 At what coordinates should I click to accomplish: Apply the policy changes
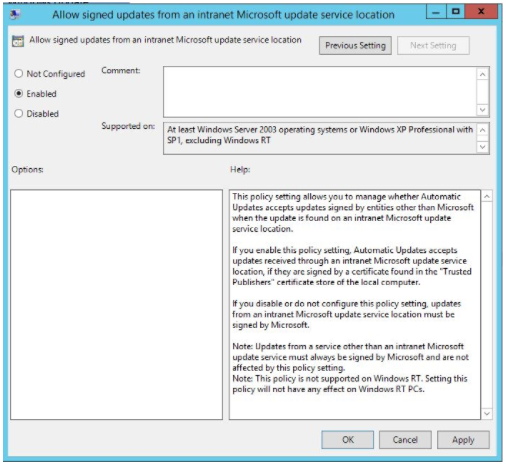pyautogui.click(x=463, y=440)
